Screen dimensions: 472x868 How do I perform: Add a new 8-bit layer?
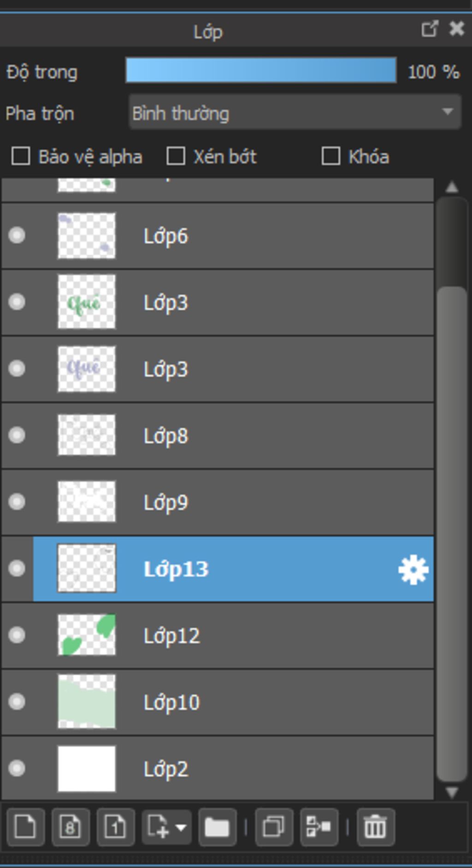coord(70,827)
